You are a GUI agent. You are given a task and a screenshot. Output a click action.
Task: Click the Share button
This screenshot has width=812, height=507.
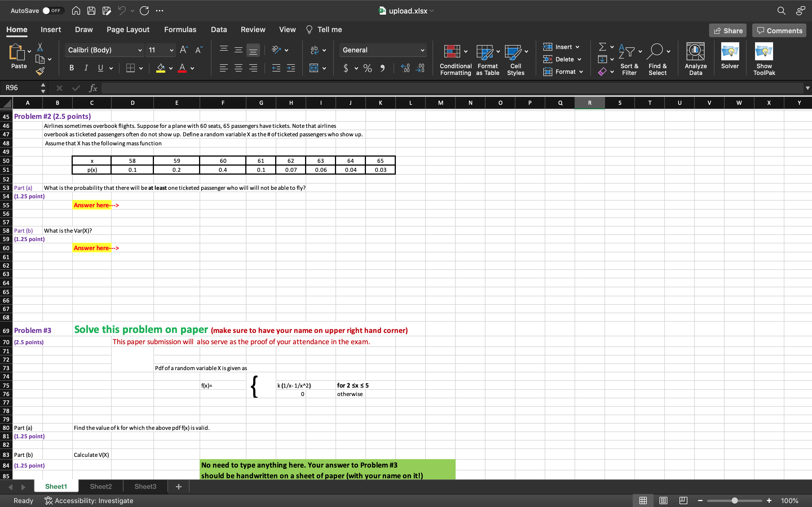[728, 30]
